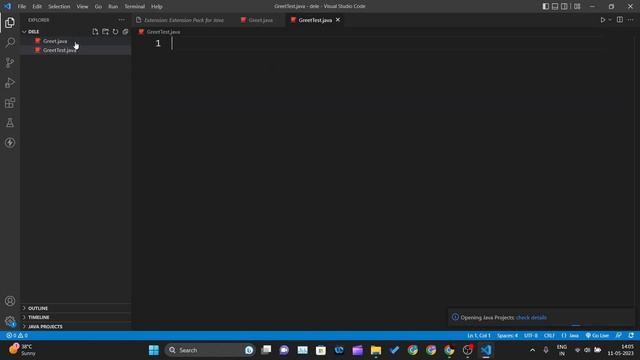Change line ending via CRLF
The width and height of the screenshot is (640, 360).
tap(549, 336)
